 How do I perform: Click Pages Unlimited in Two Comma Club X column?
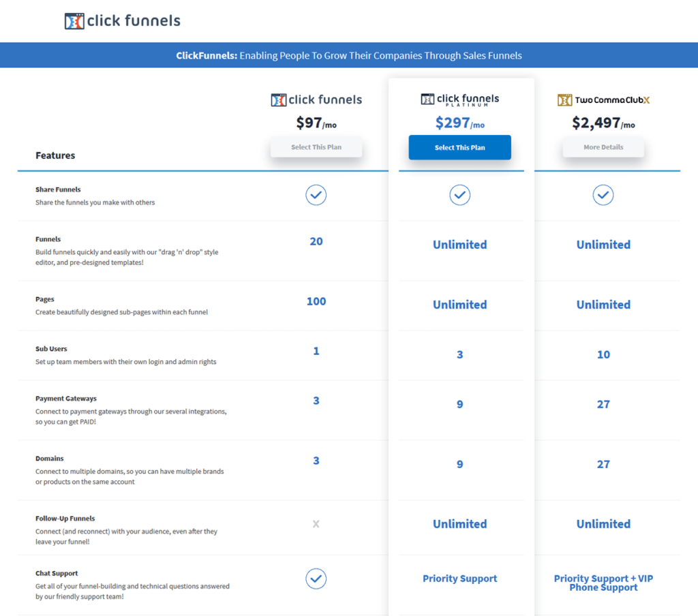pyautogui.click(x=603, y=305)
